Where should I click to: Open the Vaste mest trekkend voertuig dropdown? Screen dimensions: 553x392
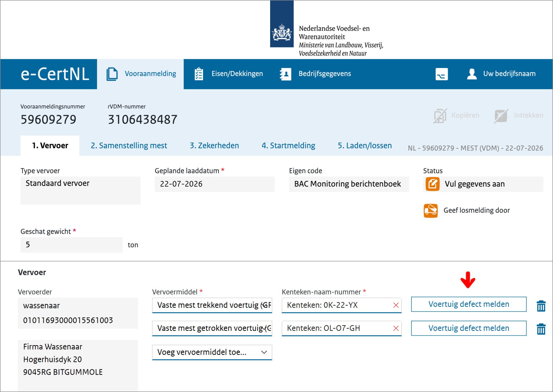212,305
